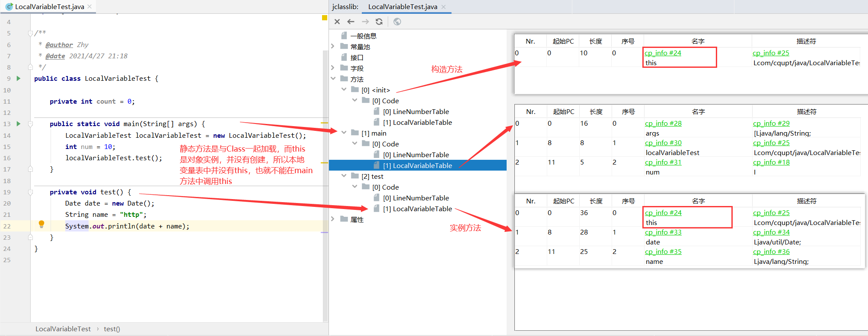Run main via gutter arrow on line 13
The height and width of the screenshot is (336, 868).
point(18,124)
